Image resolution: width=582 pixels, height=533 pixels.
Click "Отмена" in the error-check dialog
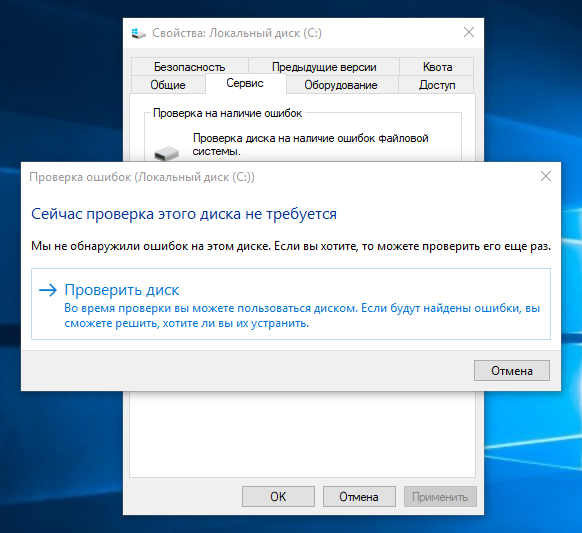(x=512, y=370)
